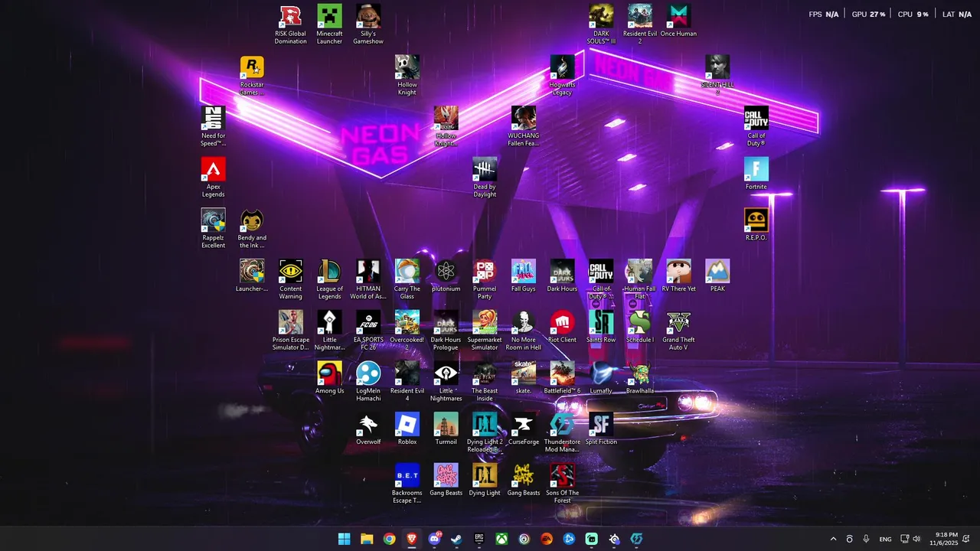
Task: Select DARK SOULS III desktop icon
Action: (601, 24)
